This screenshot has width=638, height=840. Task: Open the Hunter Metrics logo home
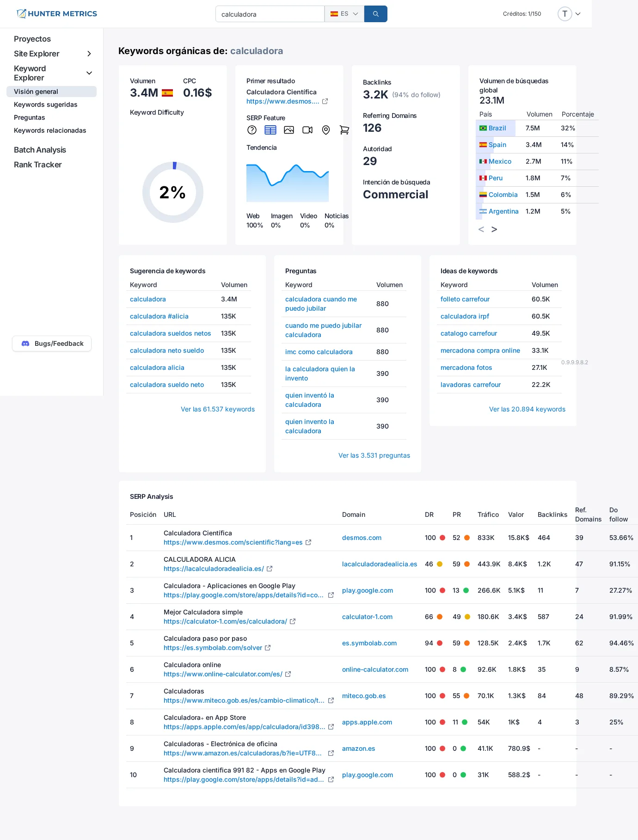(x=57, y=13)
